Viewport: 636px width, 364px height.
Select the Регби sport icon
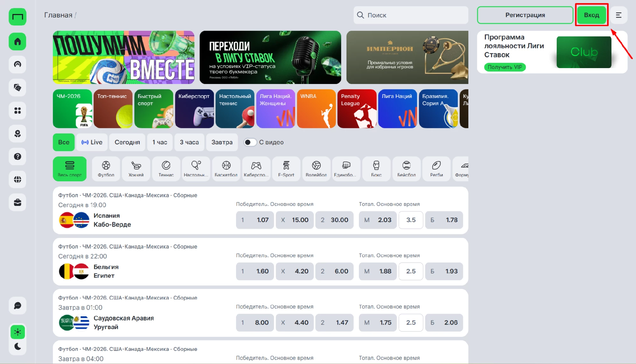click(x=437, y=169)
